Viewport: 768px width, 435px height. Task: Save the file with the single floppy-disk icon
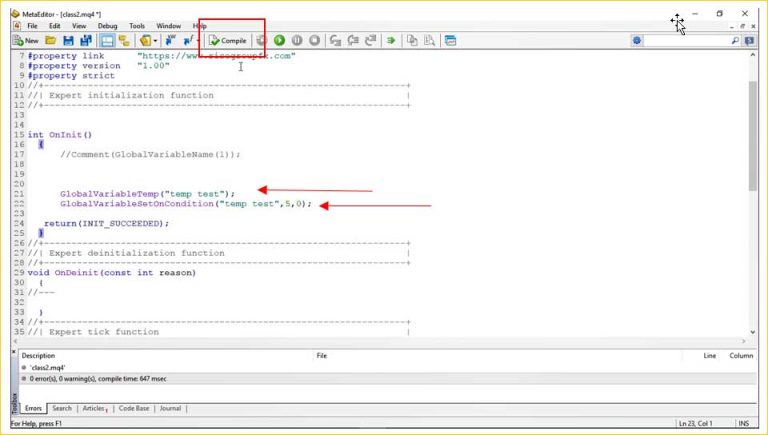[69, 41]
